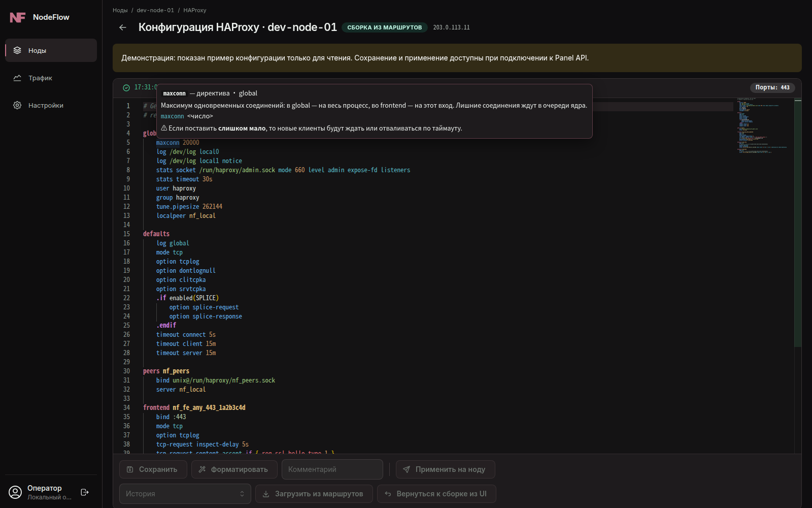
Task: Click the 'tcp-request inspect-delay 5s' line
Action: click(x=202, y=444)
